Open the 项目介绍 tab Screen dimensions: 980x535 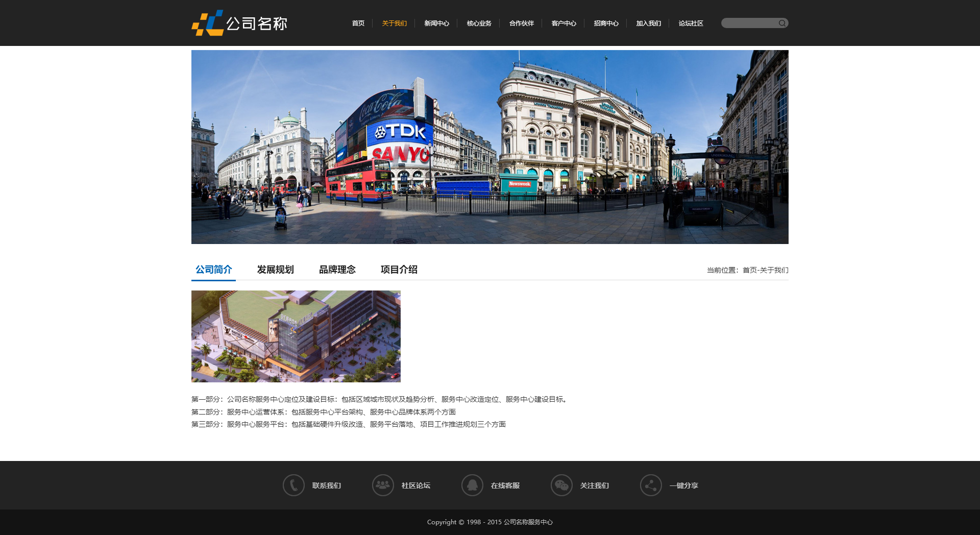[399, 270]
